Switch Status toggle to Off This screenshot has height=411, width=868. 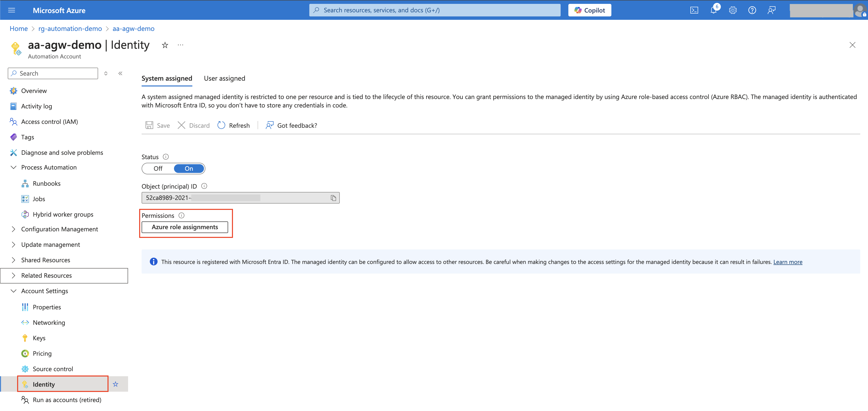tap(158, 169)
